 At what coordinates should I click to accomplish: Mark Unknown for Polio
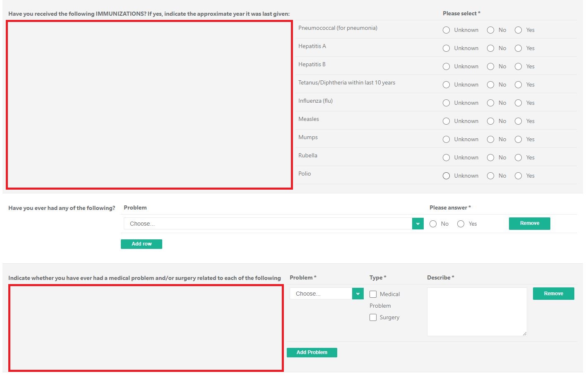(x=446, y=176)
